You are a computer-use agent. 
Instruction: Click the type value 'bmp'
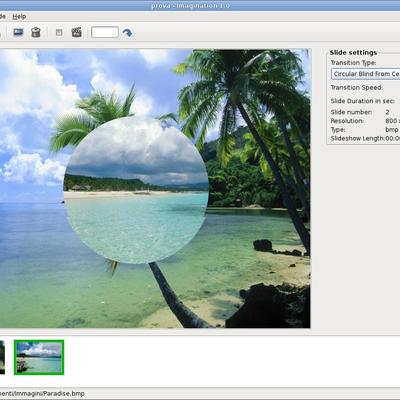pos(392,129)
